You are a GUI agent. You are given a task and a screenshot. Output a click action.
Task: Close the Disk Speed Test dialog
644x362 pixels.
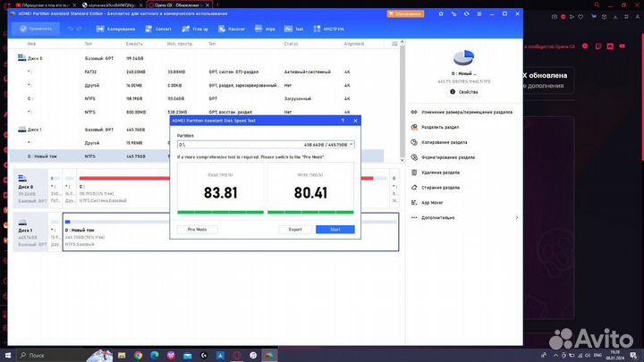point(355,121)
